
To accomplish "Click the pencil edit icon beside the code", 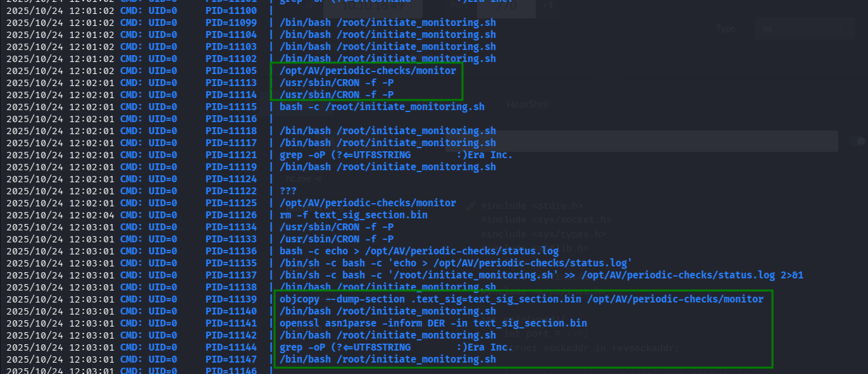I will pos(470,206).
